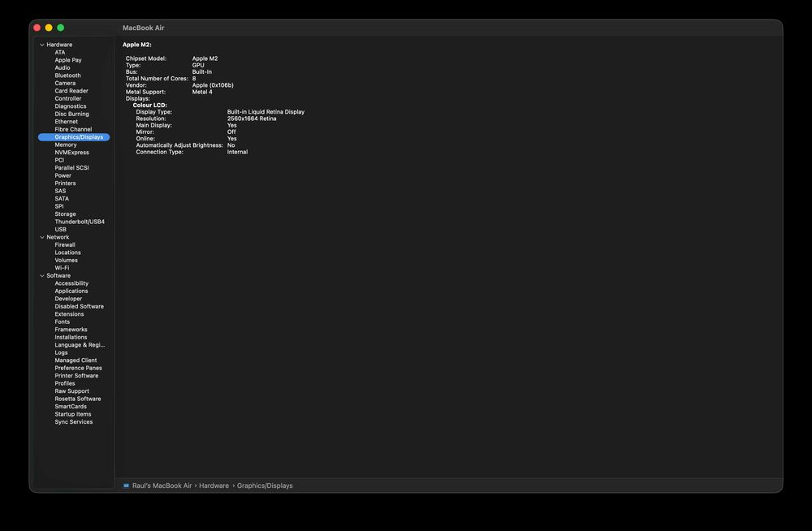This screenshot has height=531, width=812.
Task: Click the Built-in Liquid Retina Display value
Action: (266, 112)
